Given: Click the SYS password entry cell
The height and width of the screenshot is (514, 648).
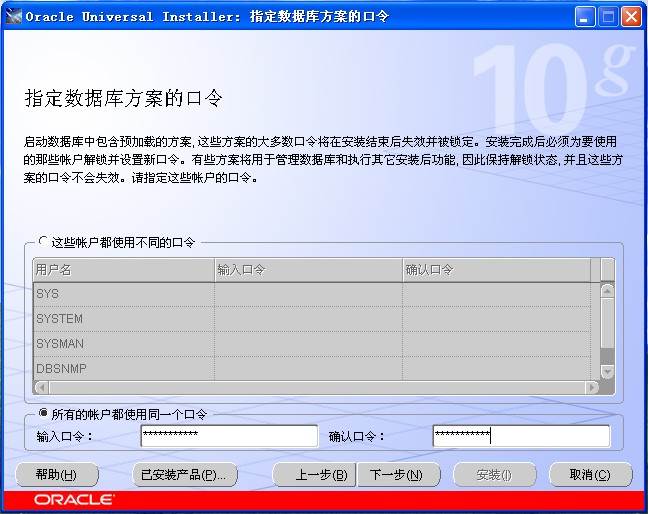Looking at the screenshot, I should (309, 294).
